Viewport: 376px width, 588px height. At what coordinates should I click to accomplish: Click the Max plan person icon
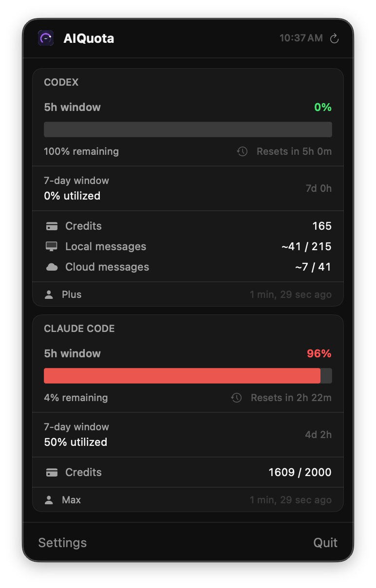[x=49, y=500]
